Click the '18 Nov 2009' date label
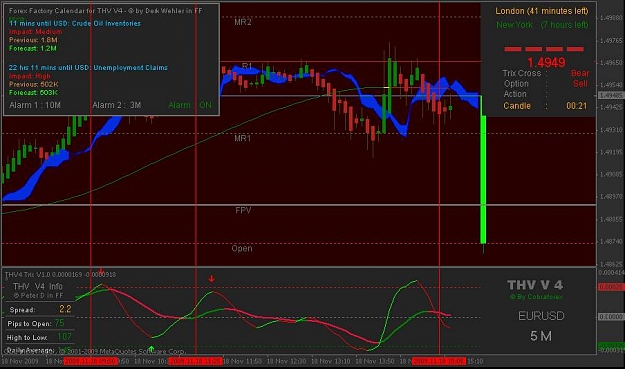 point(20,361)
